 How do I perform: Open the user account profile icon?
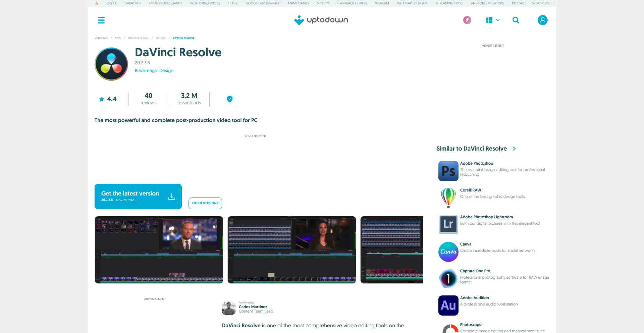542,20
